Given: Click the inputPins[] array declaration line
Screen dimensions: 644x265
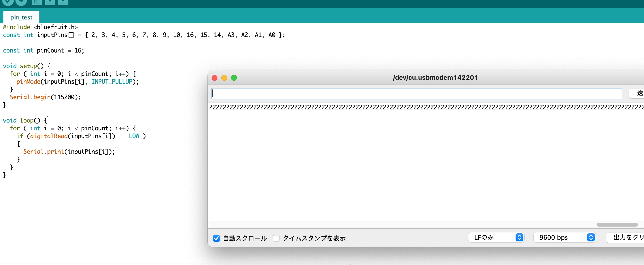Looking at the screenshot, I should (x=144, y=35).
